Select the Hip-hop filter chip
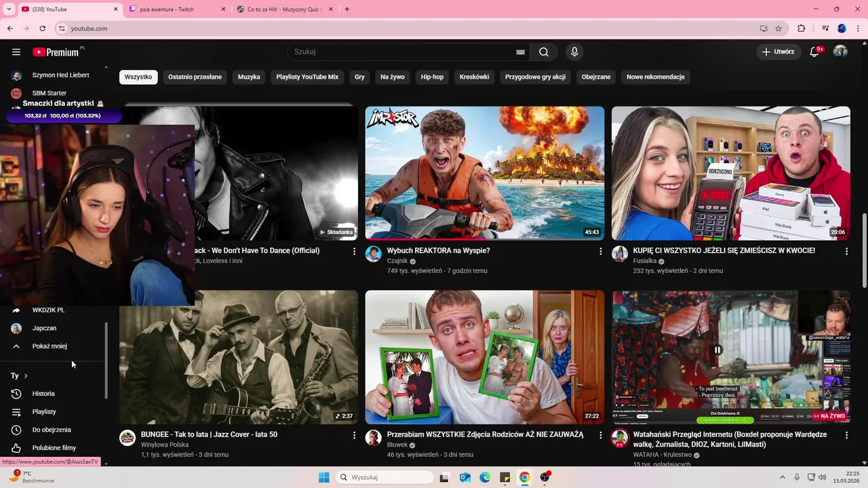This screenshot has height=488, width=868. (x=432, y=77)
